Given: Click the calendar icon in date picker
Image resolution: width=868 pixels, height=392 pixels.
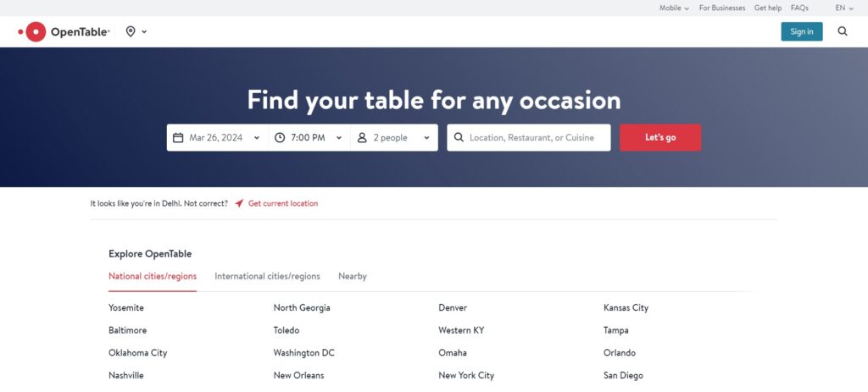Looking at the screenshot, I should [178, 138].
